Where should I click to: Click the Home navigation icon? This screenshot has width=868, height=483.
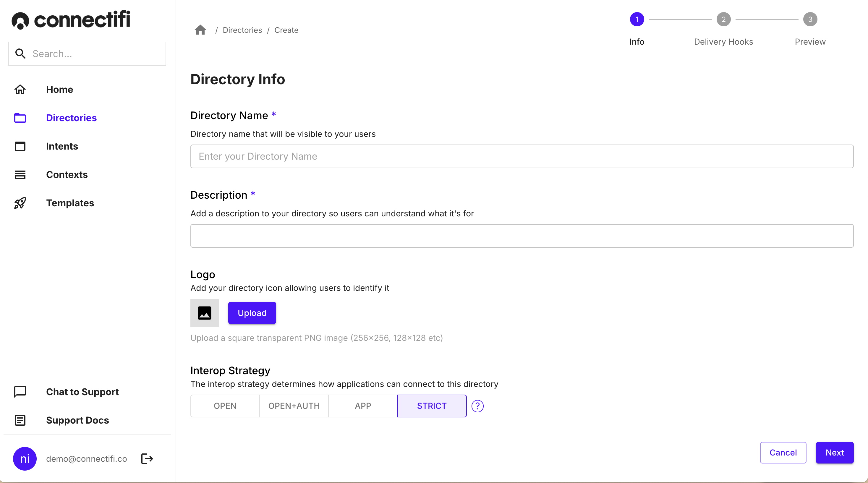pos(20,89)
